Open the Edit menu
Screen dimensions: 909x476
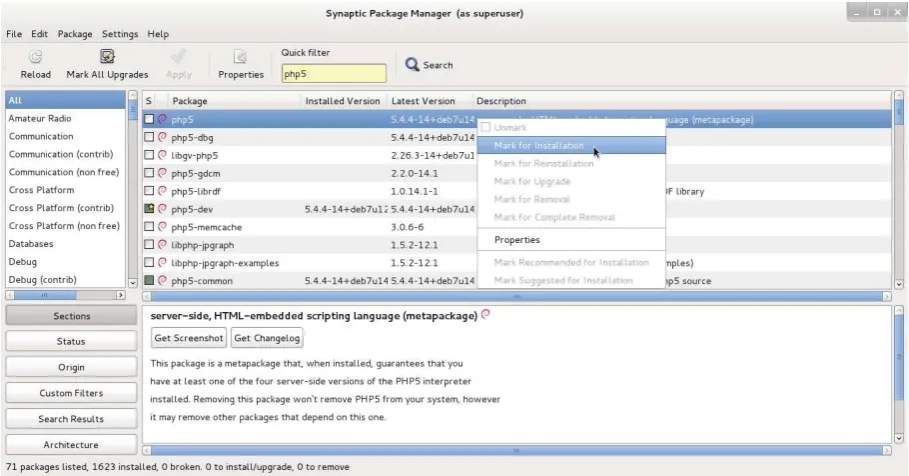[x=39, y=34]
